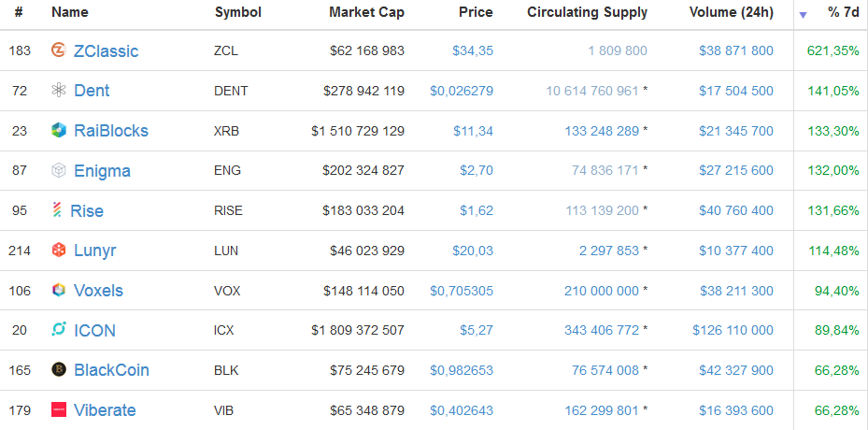The height and width of the screenshot is (430, 868).
Task: Sort table by % 7d header
Action: pyautogui.click(x=843, y=12)
